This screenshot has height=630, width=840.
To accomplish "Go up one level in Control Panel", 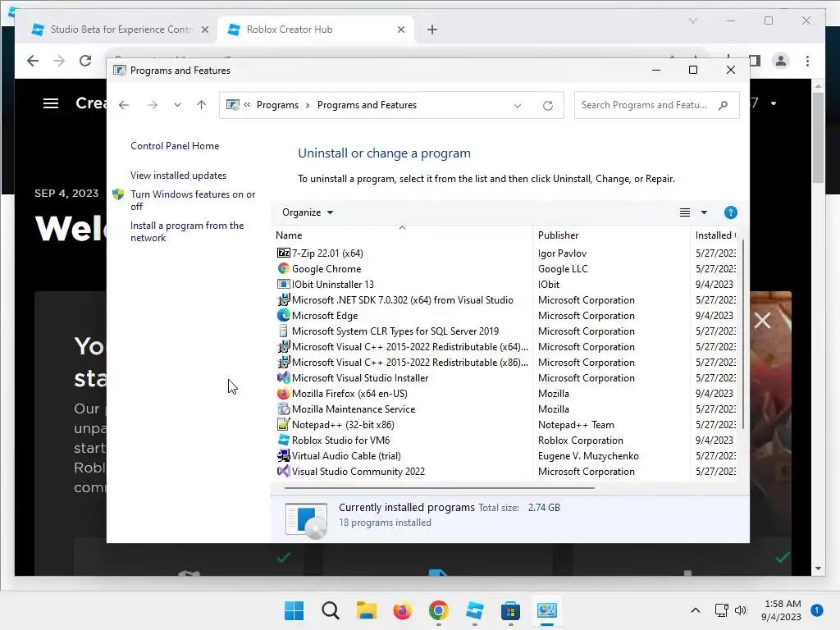I will click(202, 105).
